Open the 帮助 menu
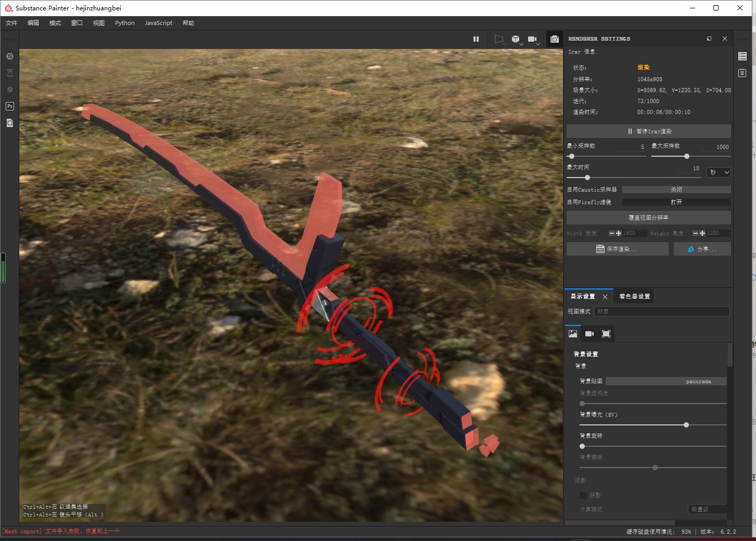The height and width of the screenshot is (541, 756). click(x=188, y=23)
